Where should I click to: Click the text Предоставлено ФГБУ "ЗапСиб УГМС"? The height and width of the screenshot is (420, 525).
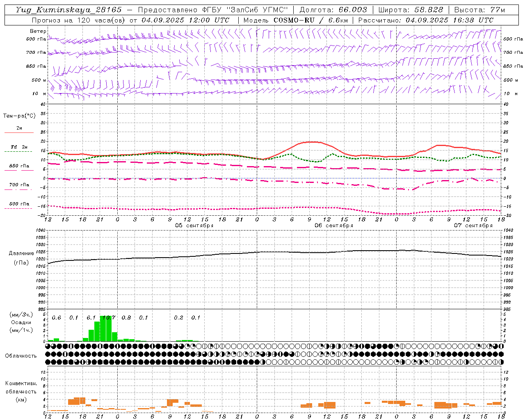[213, 10]
